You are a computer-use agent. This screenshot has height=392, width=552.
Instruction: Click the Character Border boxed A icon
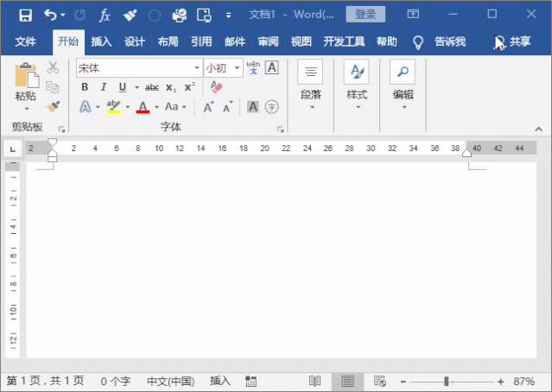pyautogui.click(x=272, y=67)
